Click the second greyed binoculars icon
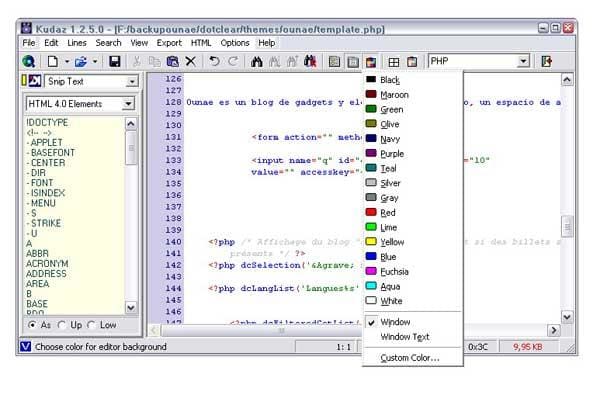Viewport: 600px width, 412px height. point(274,61)
